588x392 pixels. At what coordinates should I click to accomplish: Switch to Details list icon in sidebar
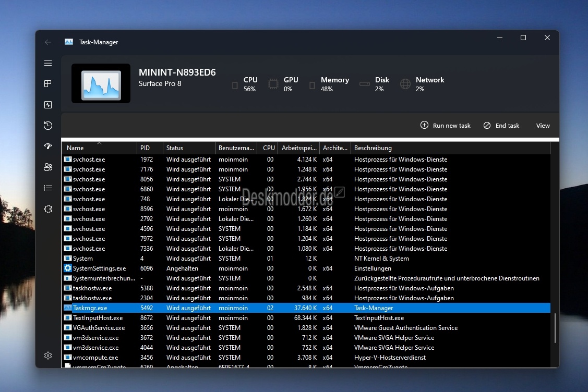point(48,188)
